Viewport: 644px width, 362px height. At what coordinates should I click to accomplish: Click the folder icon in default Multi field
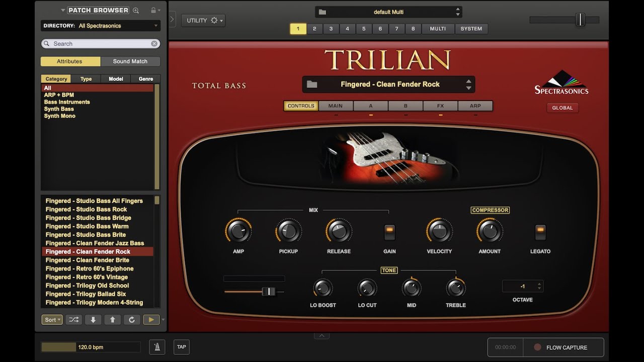point(323,12)
